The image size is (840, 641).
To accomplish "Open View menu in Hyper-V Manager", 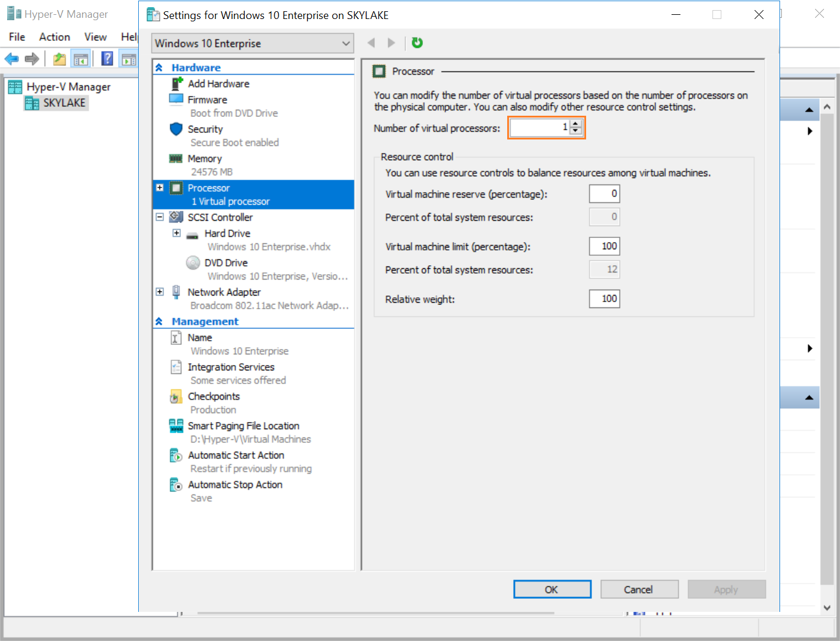I will 95,37.
